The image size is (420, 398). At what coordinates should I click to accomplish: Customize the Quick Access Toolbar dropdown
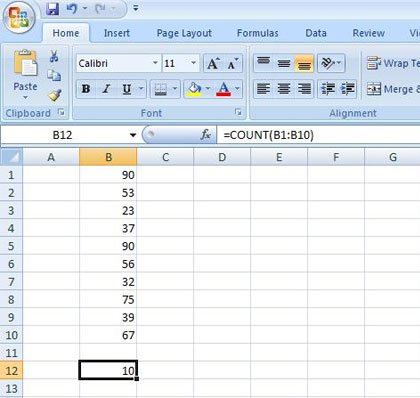pyautogui.click(x=136, y=8)
